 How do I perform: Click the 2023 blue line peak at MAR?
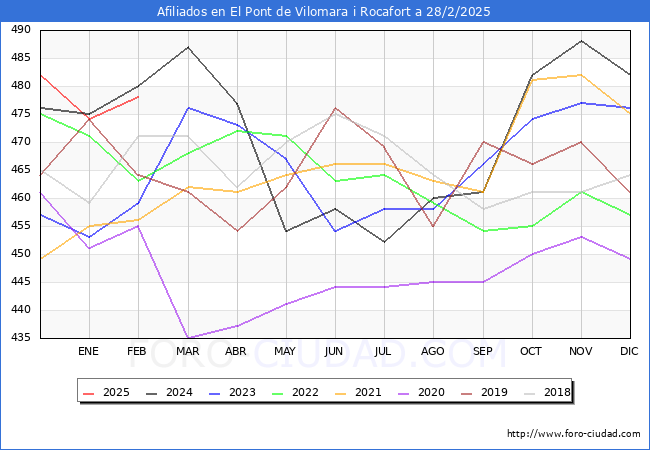pos(188,108)
